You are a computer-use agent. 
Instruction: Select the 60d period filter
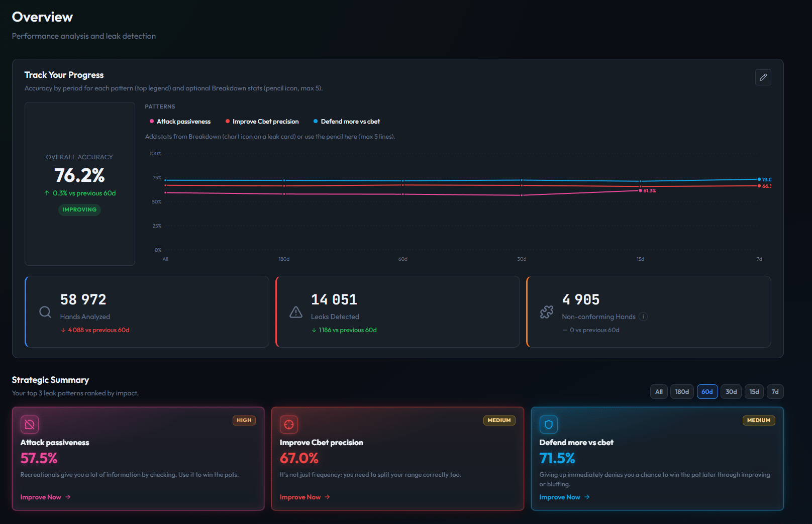click(x=707, y=392)
